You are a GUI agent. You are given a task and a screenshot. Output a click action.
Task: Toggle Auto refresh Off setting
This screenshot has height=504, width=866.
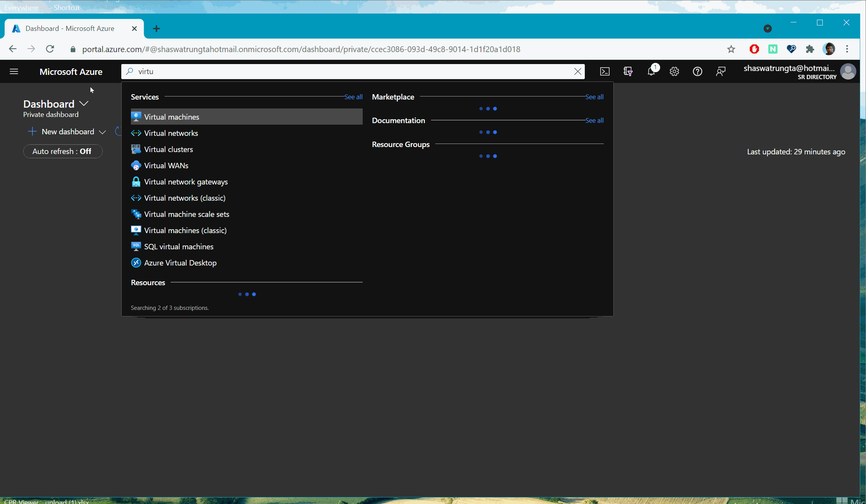pos(63,151)
